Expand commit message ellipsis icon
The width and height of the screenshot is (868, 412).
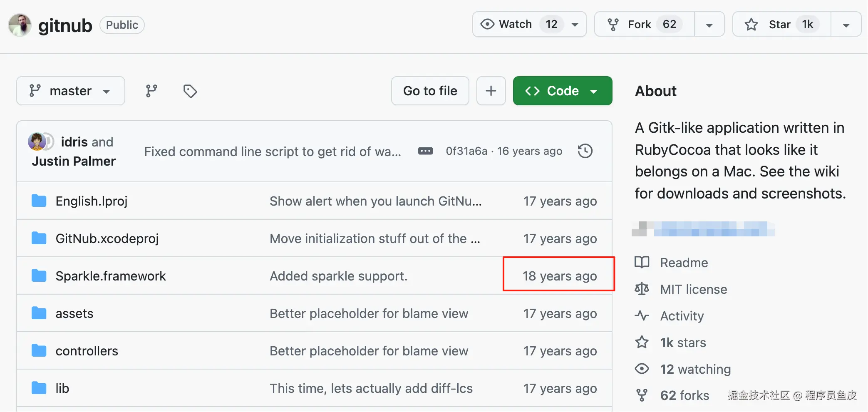point(425,151)
